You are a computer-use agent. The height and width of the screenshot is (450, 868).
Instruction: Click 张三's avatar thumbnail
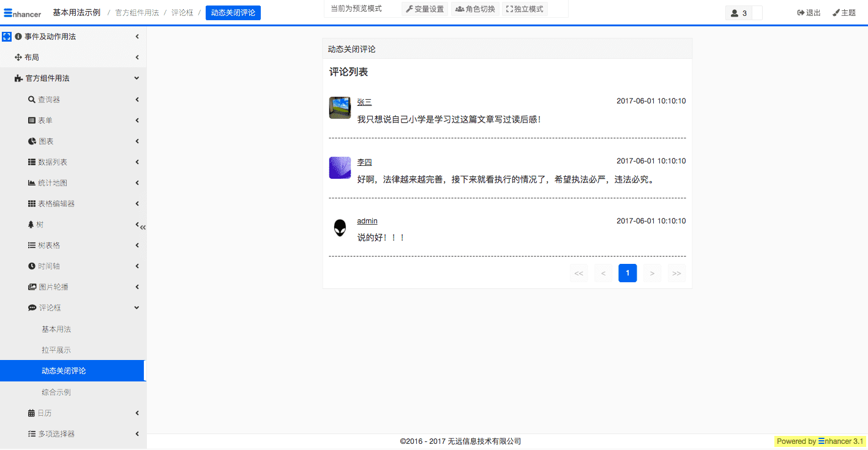340,108
